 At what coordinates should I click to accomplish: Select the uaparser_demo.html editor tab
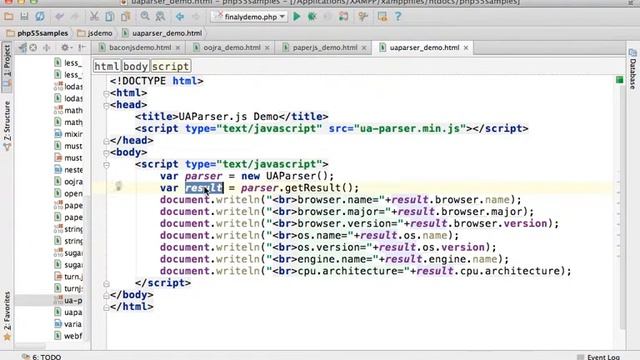click(424, 48)
